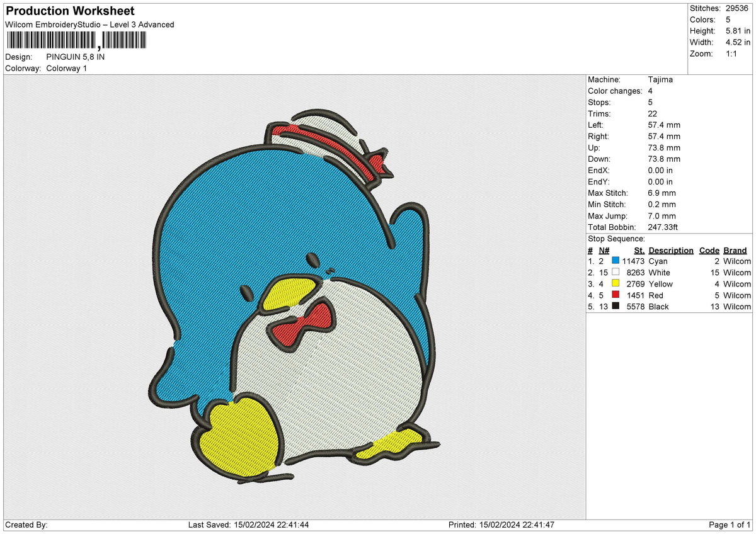Click the 'Printed: 15/02/2024 22:41:47' footer text
This screenshot has height=534, width=756.
pyautogui.click(x=501, y=525)
